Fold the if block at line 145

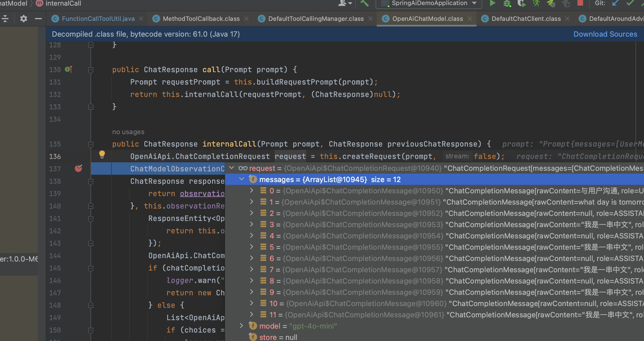91,268
